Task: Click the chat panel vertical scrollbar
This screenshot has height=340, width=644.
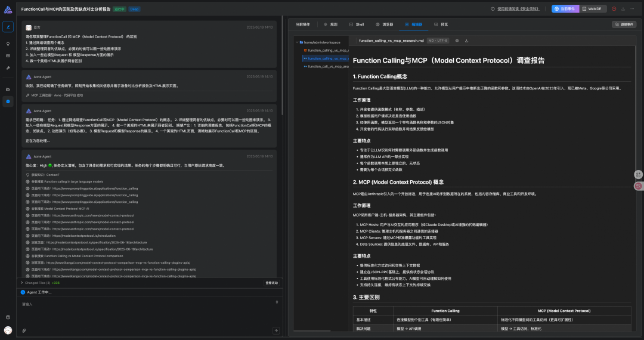Action: (x=283, y=66)
